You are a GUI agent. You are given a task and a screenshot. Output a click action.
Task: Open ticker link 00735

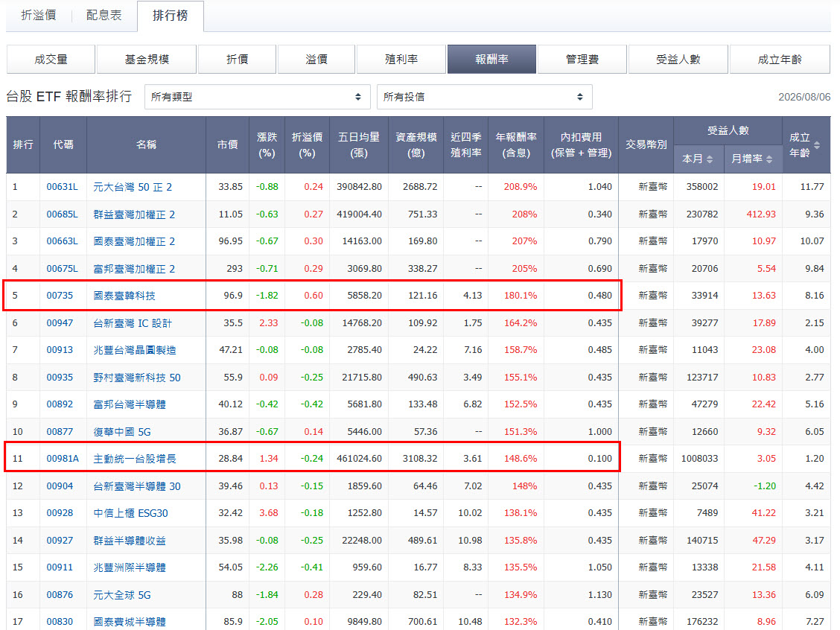tap(60, 296)
